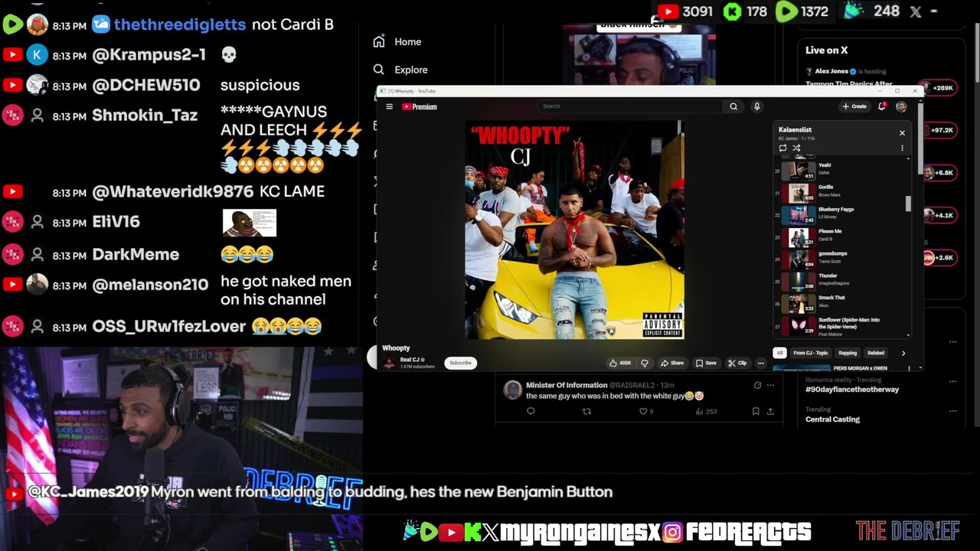Play goosebumps by Travis Scott
Screen dimensions: 980x551
tap(842, 258)
